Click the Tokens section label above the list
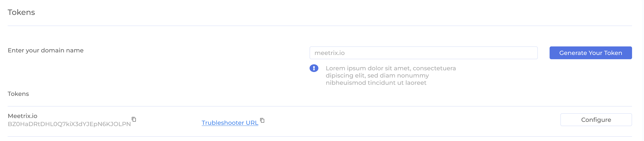 pos(18,94)
